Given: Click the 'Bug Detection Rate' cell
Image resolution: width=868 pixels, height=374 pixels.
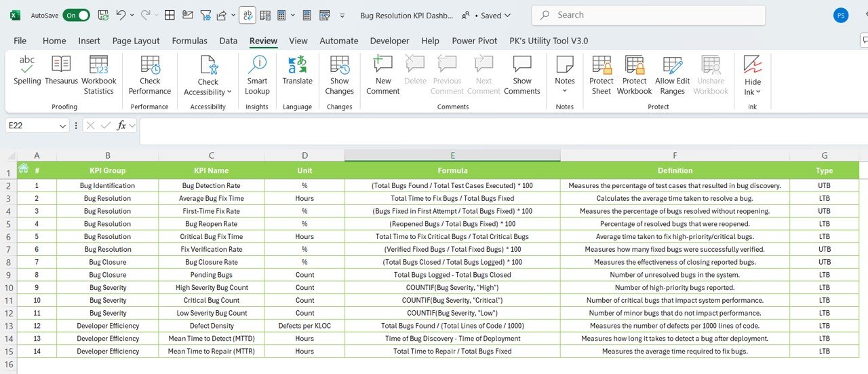Looking at the screenshot, I should (212, 186).
